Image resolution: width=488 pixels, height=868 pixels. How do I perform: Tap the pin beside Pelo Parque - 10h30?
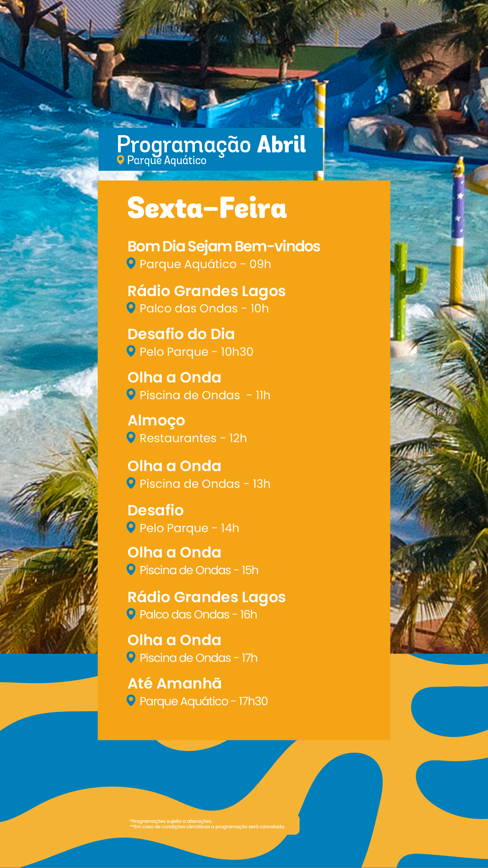coord(131,351)
